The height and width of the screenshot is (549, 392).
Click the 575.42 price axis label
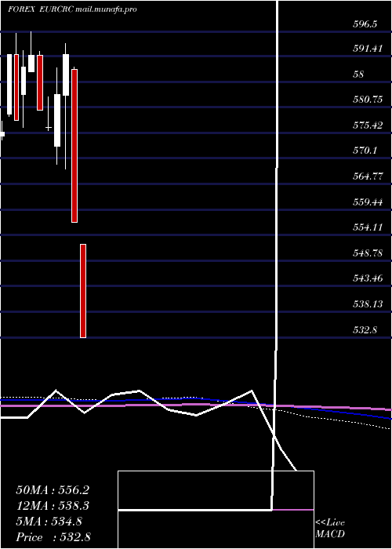point(367,125)
